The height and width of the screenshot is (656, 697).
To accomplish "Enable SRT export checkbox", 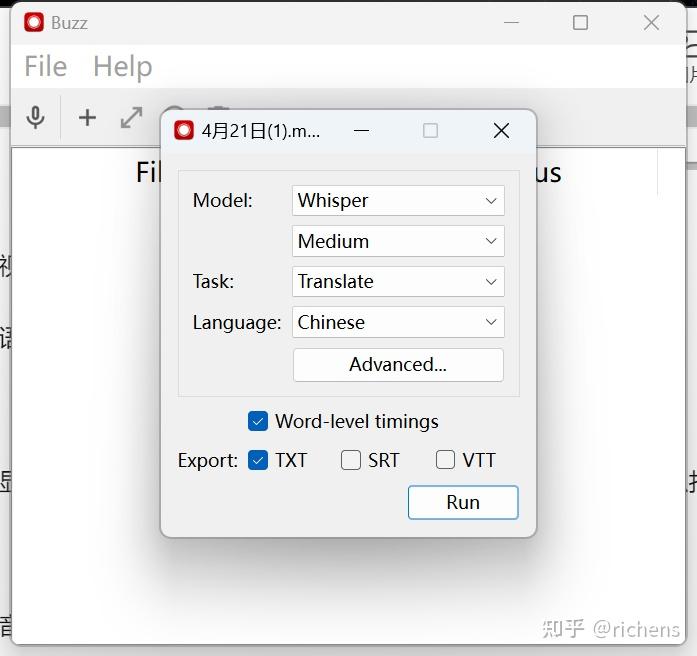I will click(x=351, y=460).
